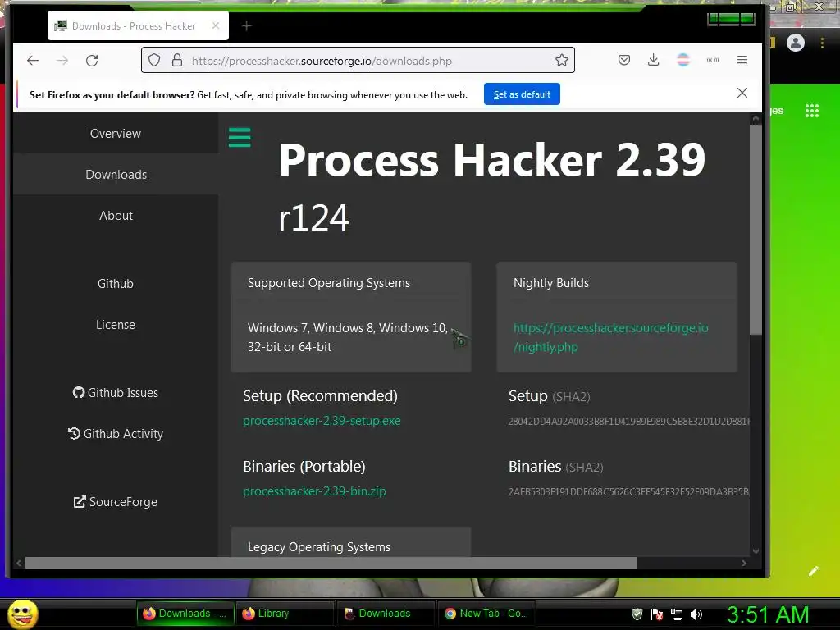Click the volume speaker tray icon
Viewport: 840px width, 630px height.
click(x=696, y=614)
